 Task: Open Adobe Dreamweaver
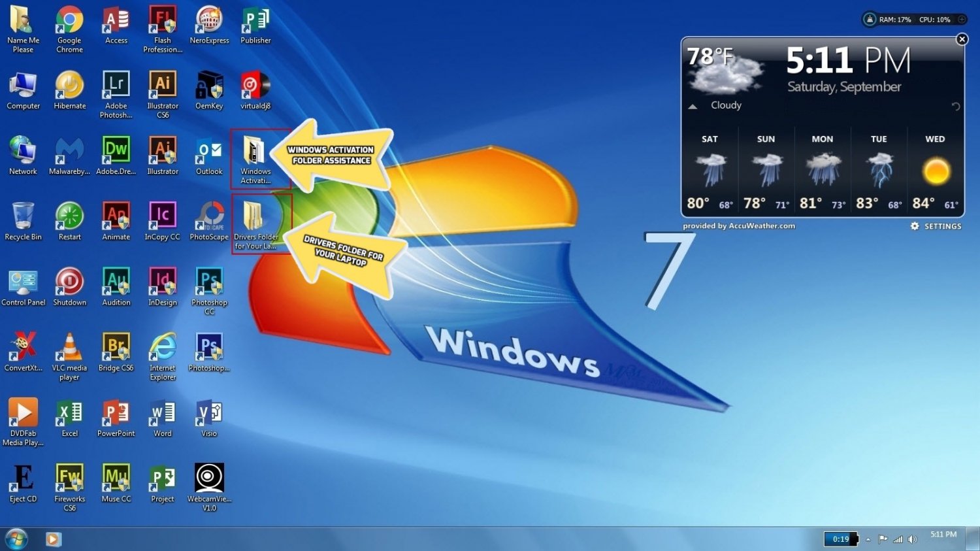point(116,151)
